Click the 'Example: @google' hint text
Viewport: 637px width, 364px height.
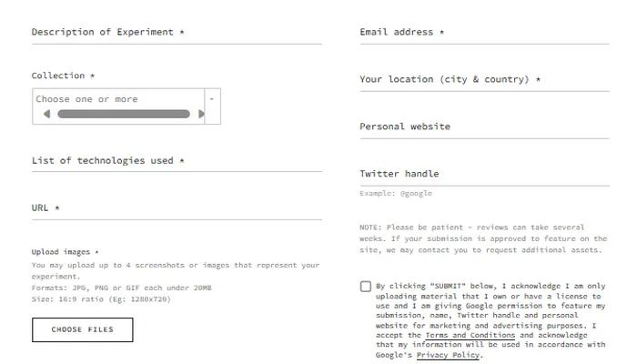pos(396,194)
